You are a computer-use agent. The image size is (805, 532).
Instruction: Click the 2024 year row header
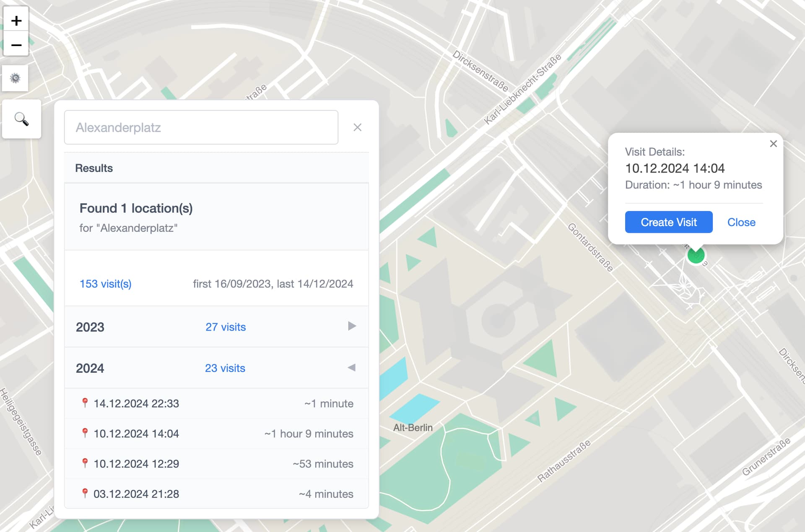(90, 368)
